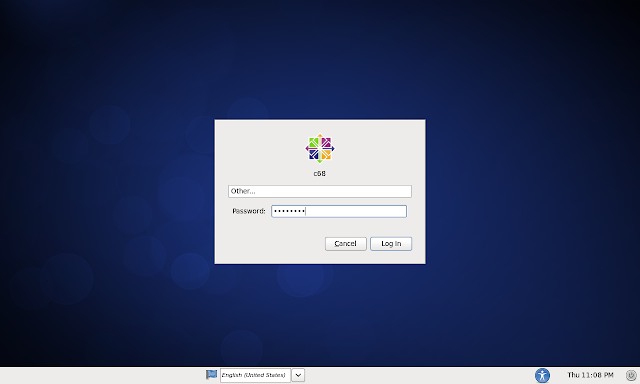640x384 pixels.
Task: Click the keyboard layout flag icon
Action: [211, 375]
